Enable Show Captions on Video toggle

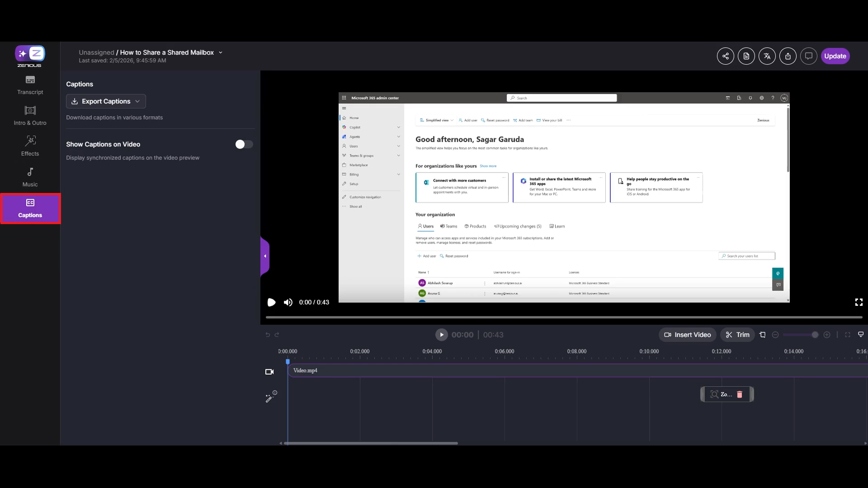(244, 144)
